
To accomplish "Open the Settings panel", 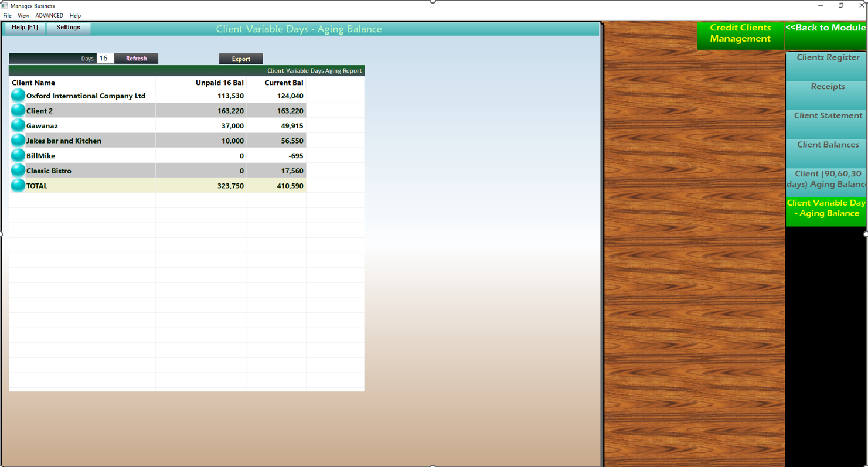I will point(68,28).
